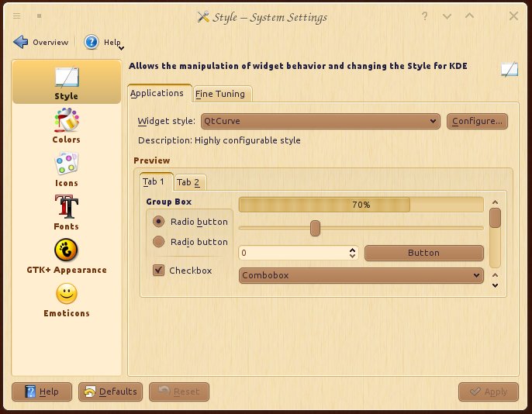Open the Colors settings module

[x=67, y=126]
